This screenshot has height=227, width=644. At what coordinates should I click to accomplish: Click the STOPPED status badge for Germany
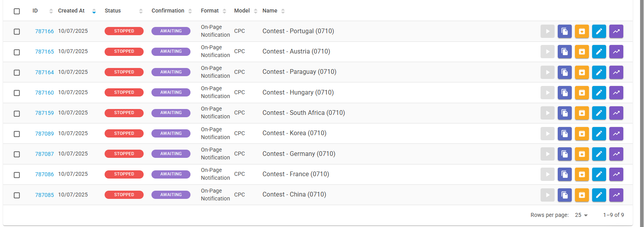[124, 154]
